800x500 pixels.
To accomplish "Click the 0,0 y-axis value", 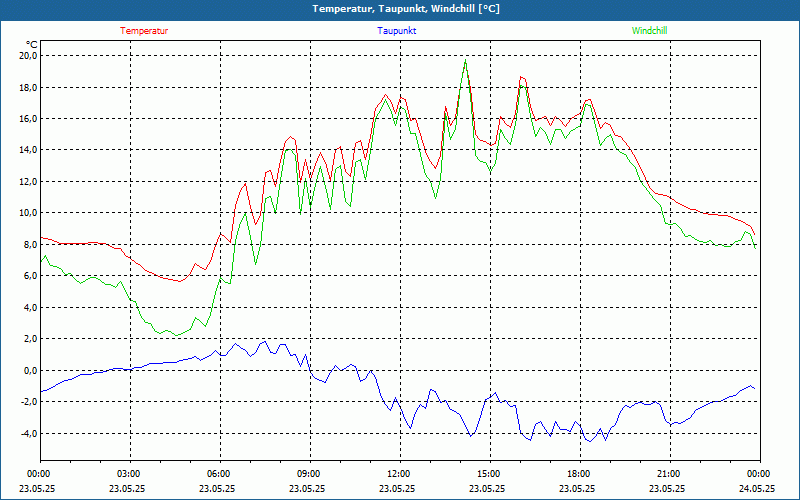I will 30,370.
